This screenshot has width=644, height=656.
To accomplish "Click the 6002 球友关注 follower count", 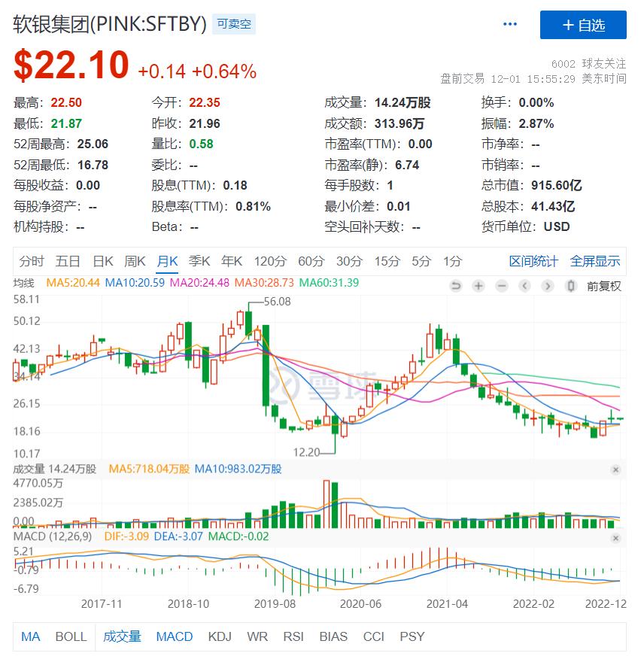I will point(589,64).
